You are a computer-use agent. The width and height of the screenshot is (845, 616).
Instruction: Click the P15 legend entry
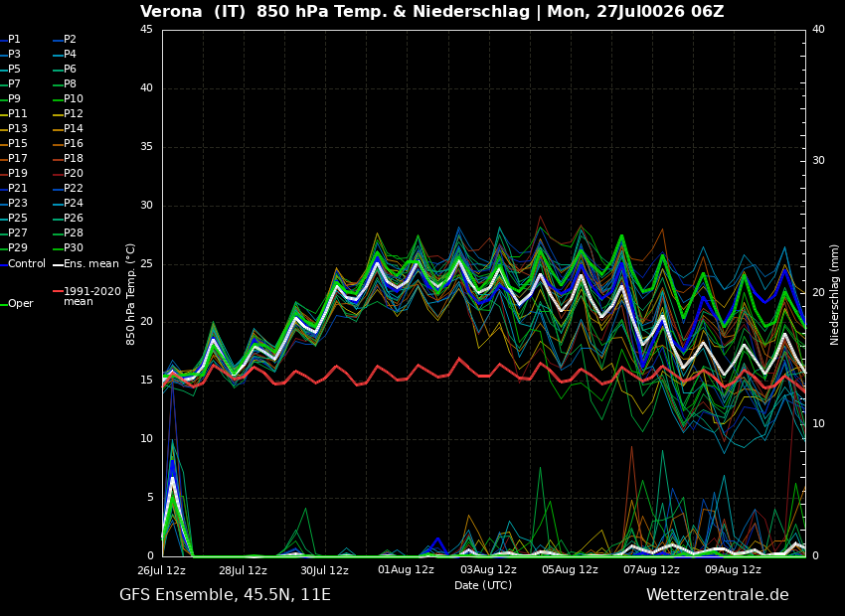click(x=14, y=144)
